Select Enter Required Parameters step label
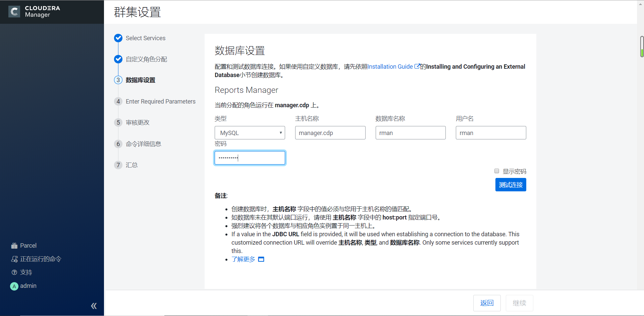The width and height of the screenshot is (644, 316). (x=161, y=102)
